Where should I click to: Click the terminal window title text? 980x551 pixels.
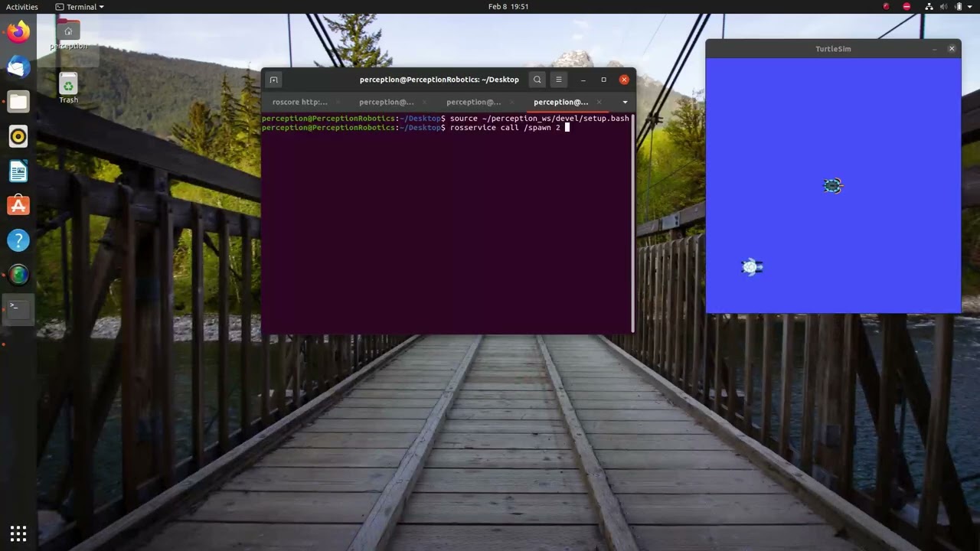[439, 80]
